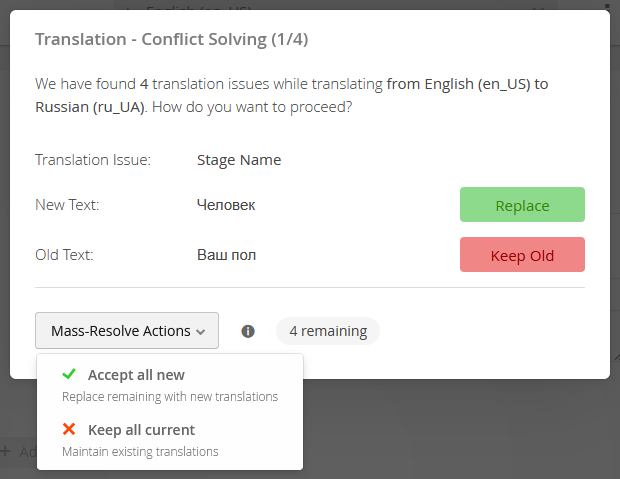Open the Mass-Resolve Actions dropdown
The width and height of the screenshot is (620, 479).
tap(127, 331)
